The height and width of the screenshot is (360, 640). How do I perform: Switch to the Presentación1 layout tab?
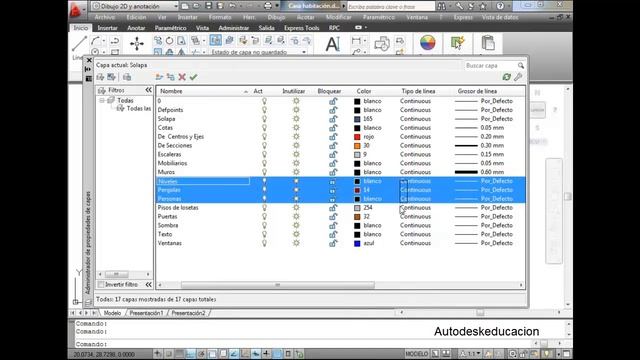(146, 313)
